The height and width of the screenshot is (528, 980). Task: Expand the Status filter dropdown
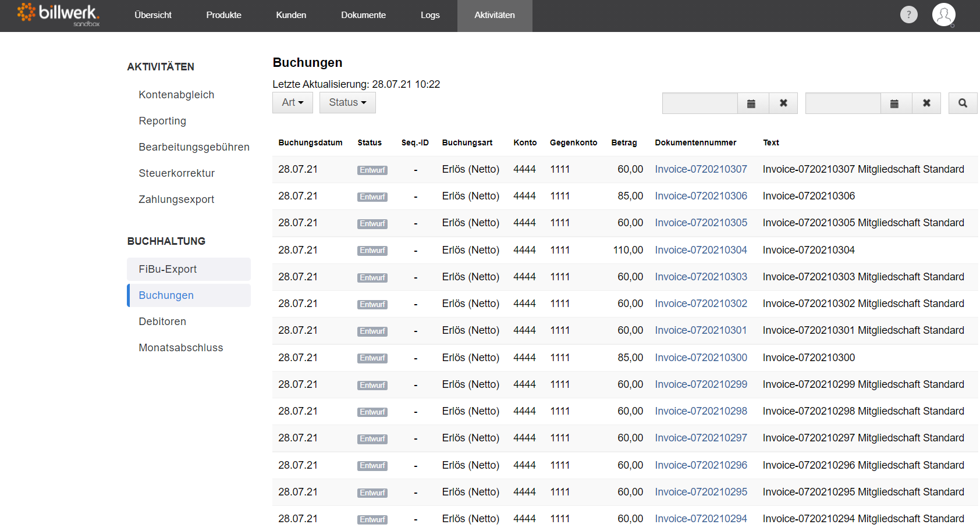347,102
